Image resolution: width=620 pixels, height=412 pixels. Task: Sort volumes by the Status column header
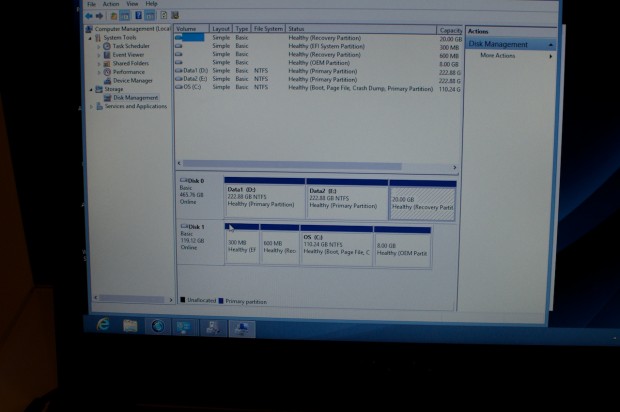coord(296,29)
